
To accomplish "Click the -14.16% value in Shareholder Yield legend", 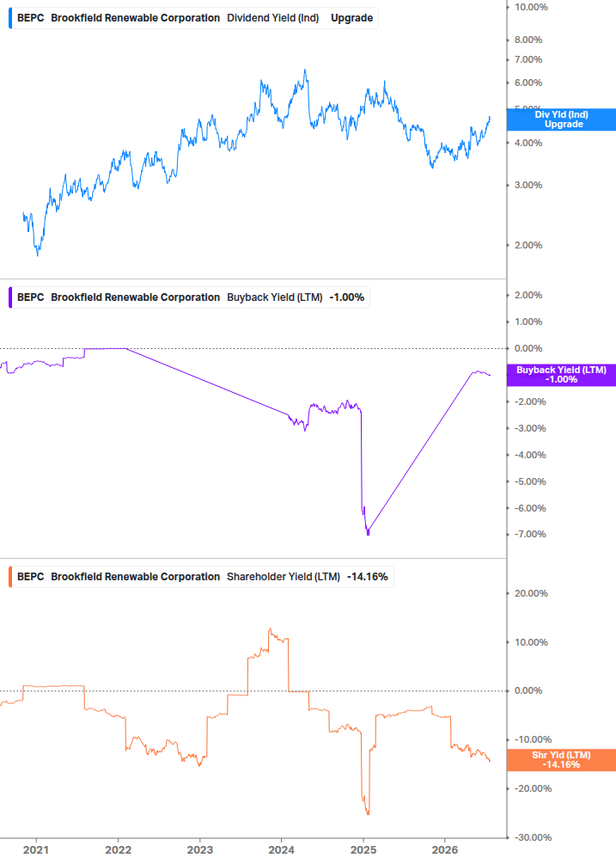I will point(367,576).
